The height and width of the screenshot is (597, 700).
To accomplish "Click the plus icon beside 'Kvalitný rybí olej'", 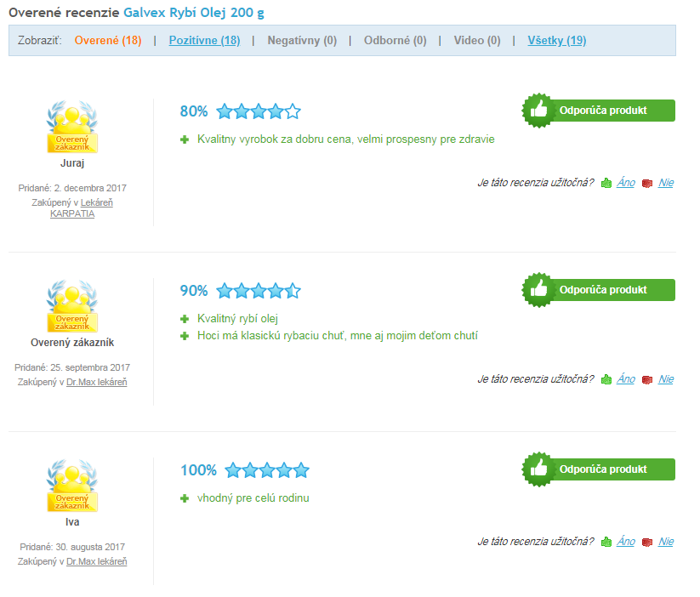I will tap(185, 319).
